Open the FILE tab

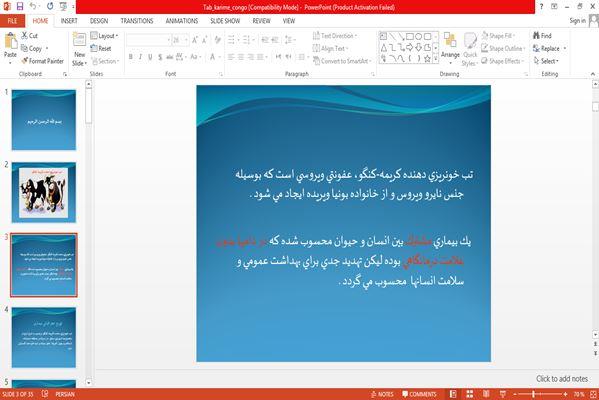(12, 21)
